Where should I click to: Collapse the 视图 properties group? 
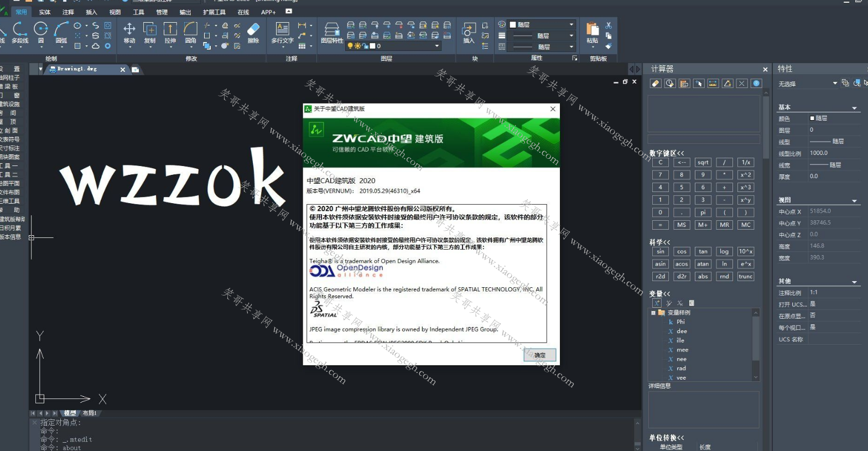pyautogui.click(x=854, y=201)
